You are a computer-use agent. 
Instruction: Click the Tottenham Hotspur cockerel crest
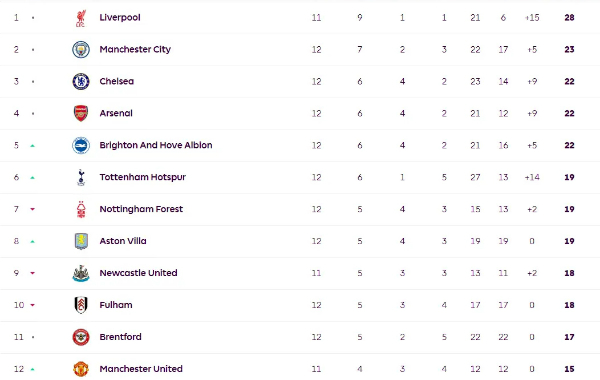[x=81, y=177]
